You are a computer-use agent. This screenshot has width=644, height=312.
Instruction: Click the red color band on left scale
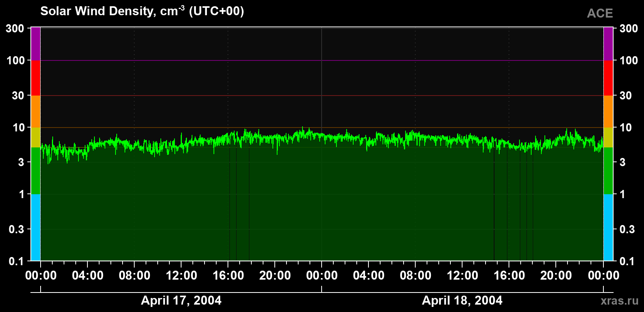[36, 78]
